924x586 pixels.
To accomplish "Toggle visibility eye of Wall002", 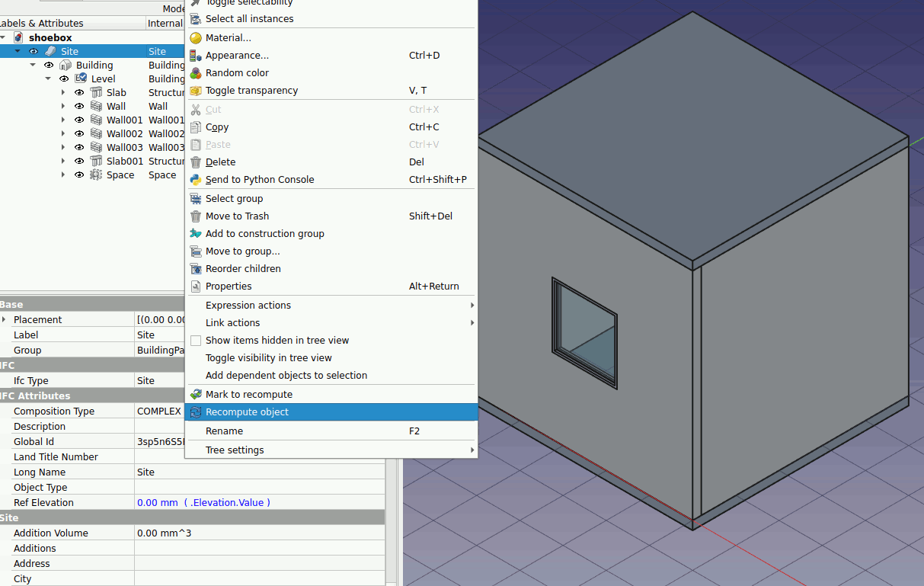I will click(79, 134).
